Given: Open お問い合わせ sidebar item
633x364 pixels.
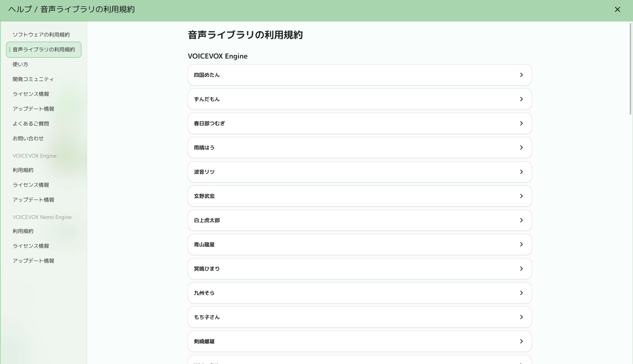Looking at the screenshot, I should coord(28,138).
